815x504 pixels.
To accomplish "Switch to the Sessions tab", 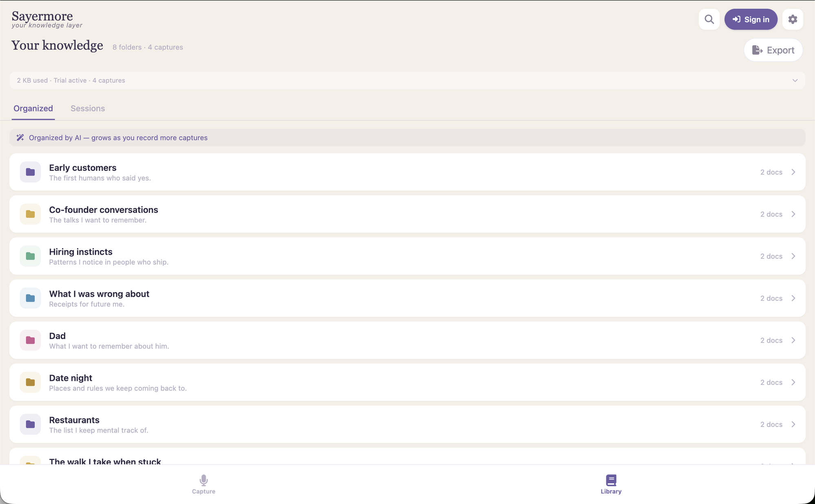I will click(88, 108).
